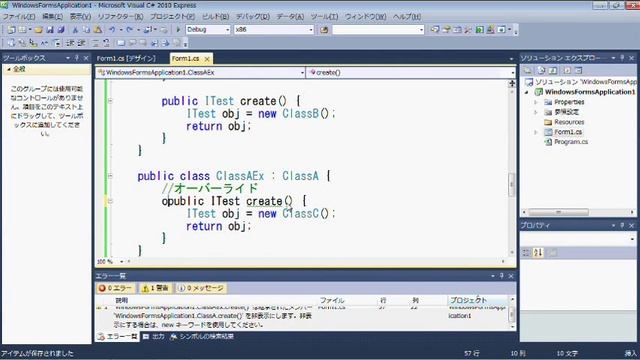Open Solution Explorer via toolbar icon
The image size is (640, 360).
tap(435, 29)
